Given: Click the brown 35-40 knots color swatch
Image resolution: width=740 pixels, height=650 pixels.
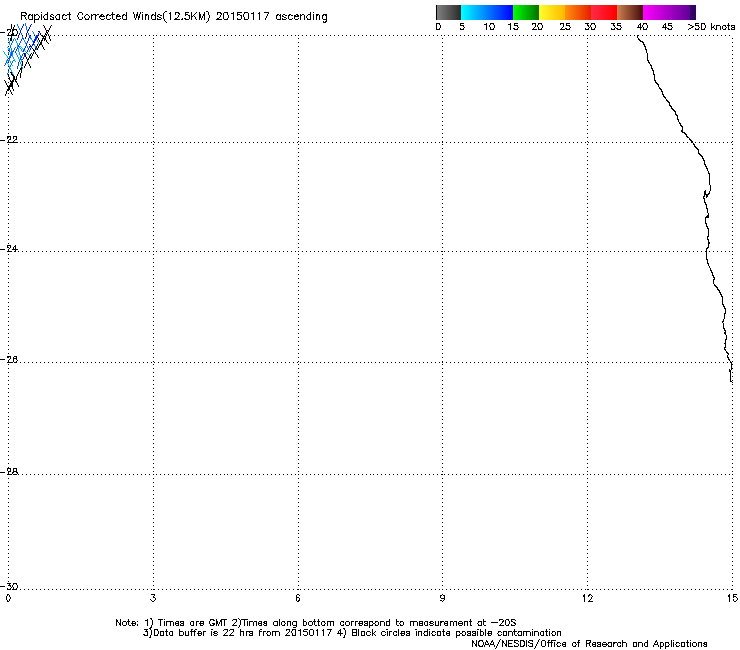Looking at the screenshot, I should click(630, 12).
